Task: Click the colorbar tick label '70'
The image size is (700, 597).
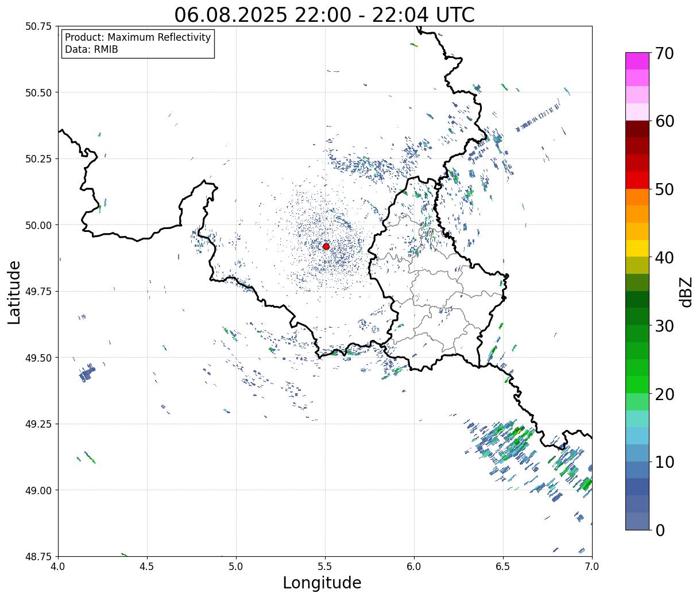Action: pos(664,53)
